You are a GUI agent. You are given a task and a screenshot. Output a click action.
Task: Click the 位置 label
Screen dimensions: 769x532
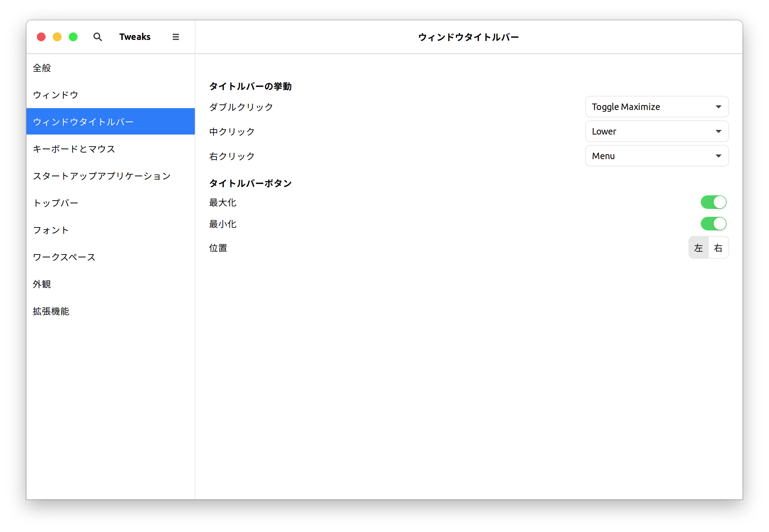point(218,248)
